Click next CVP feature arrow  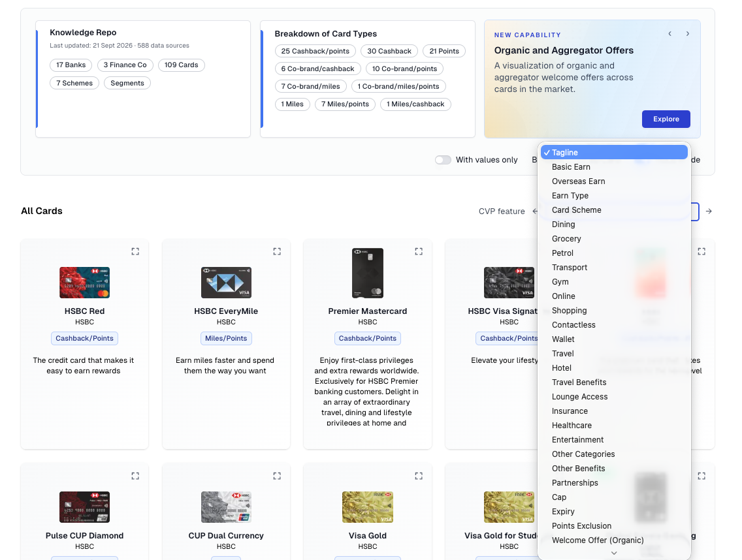click(x=709, y=211)
